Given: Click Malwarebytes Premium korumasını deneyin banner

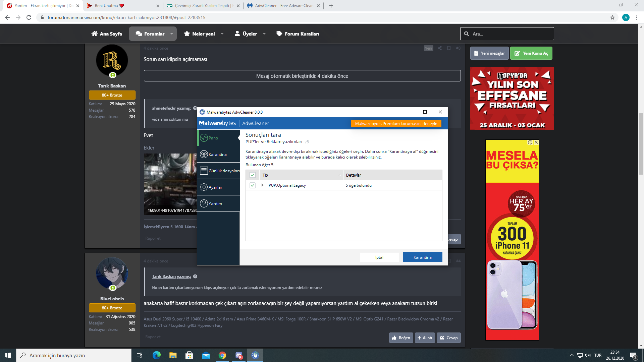Looking at the screenshot, I should pos(396,123).
